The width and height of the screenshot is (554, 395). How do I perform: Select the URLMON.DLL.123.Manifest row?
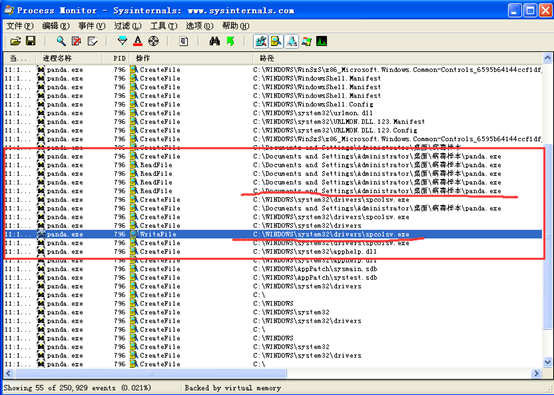tap(273, 122)
